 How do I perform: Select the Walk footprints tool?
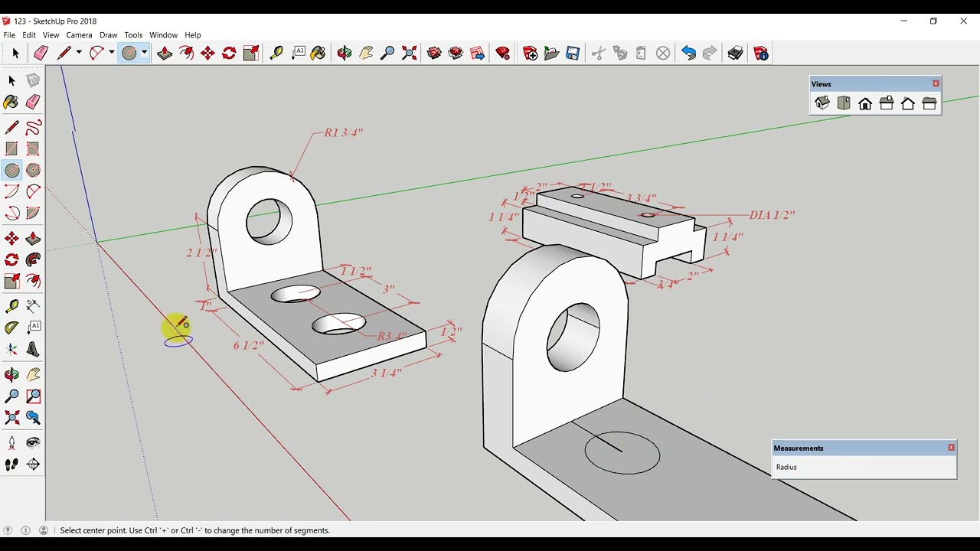(x=11, y=464)
